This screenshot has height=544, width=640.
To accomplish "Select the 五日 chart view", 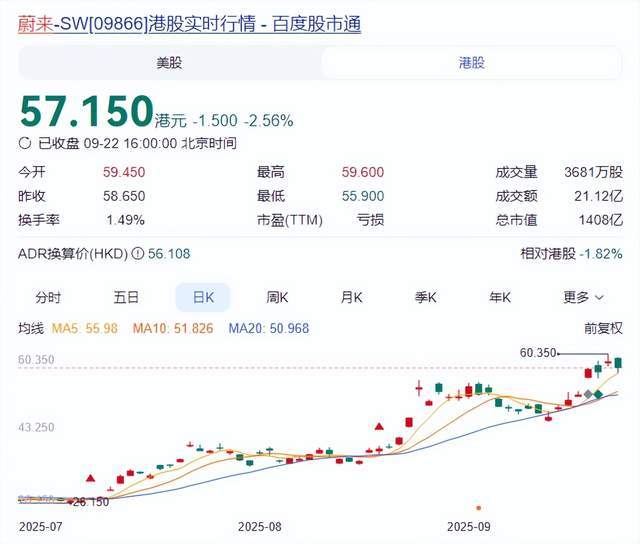I will [x=126, y=297].
